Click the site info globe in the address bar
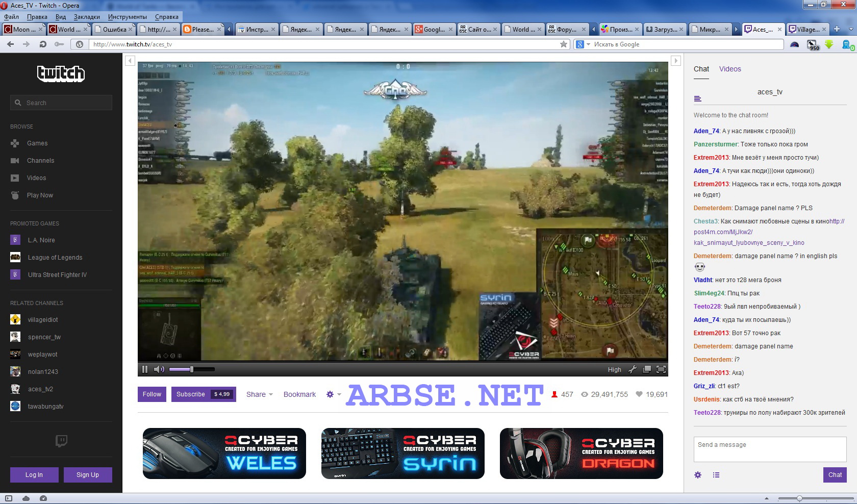 pyautogui.click(x=80, y=44)
